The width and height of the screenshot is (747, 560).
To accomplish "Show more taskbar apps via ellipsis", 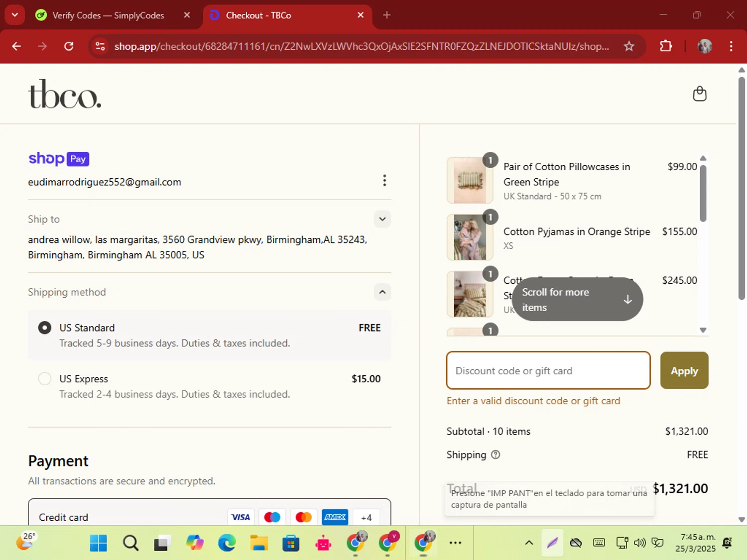I will (x=455, y=543).
